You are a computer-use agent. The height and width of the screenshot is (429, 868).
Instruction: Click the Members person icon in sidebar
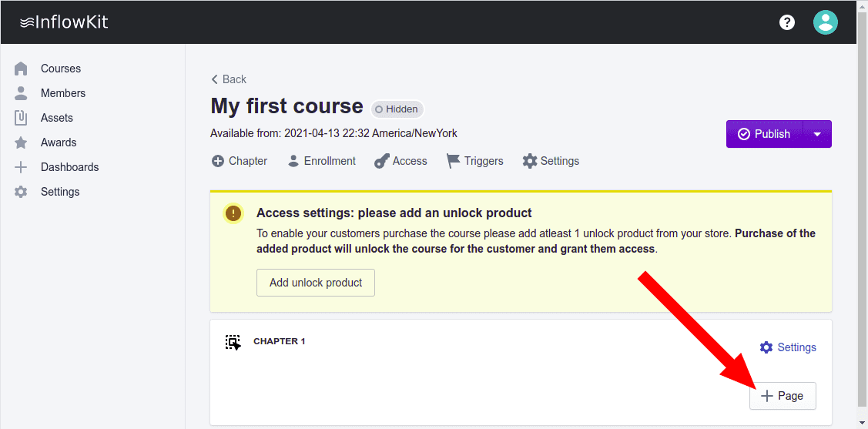click(22, 93)
